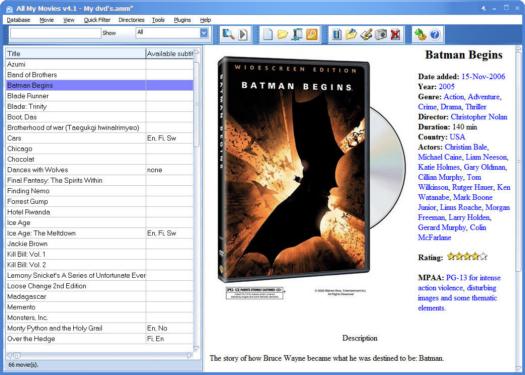Select Blade Runner in the list
525x375 pixels.
click(x=99, y=96)
